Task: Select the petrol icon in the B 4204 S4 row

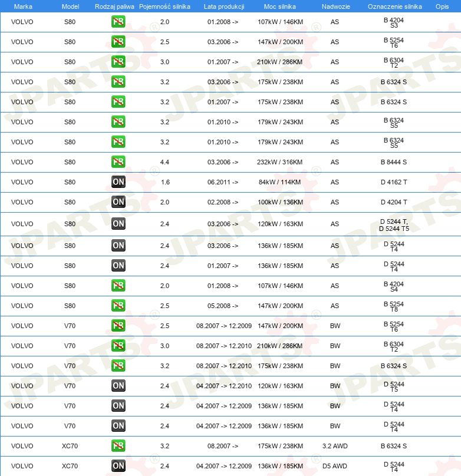Action: click(x=118, y=286)
